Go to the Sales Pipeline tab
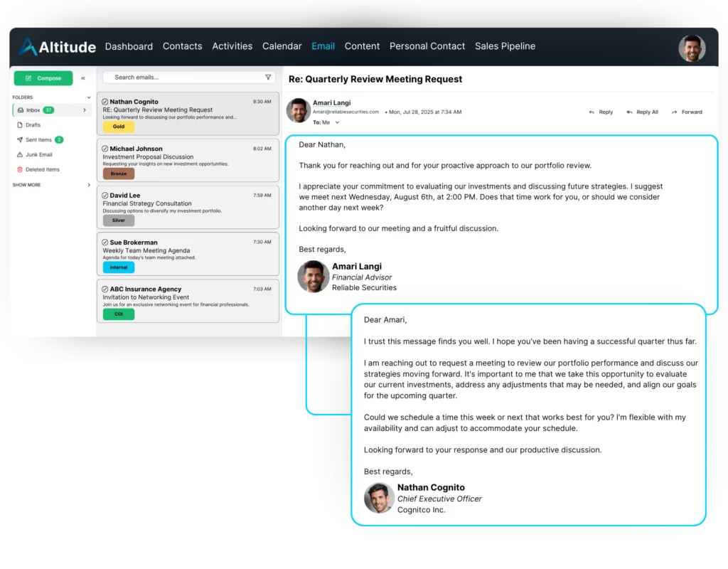The image size is (728, 569). (x=505, y=46)
